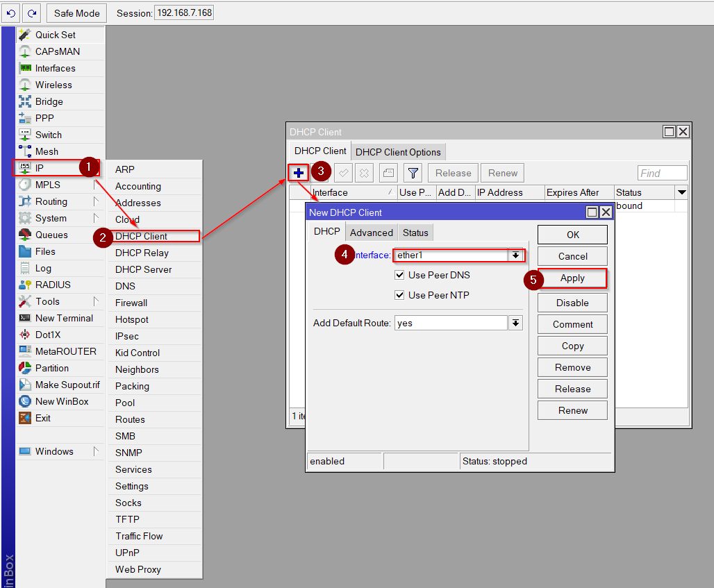Click the disable cross icon in DHCP Client toolbar
The width and height of the screenshot is (714, 588).
click(x=364, y=173)
